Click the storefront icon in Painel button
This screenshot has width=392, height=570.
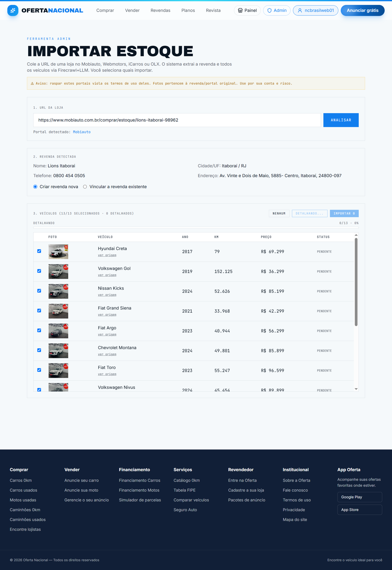[x=240, y=10]
